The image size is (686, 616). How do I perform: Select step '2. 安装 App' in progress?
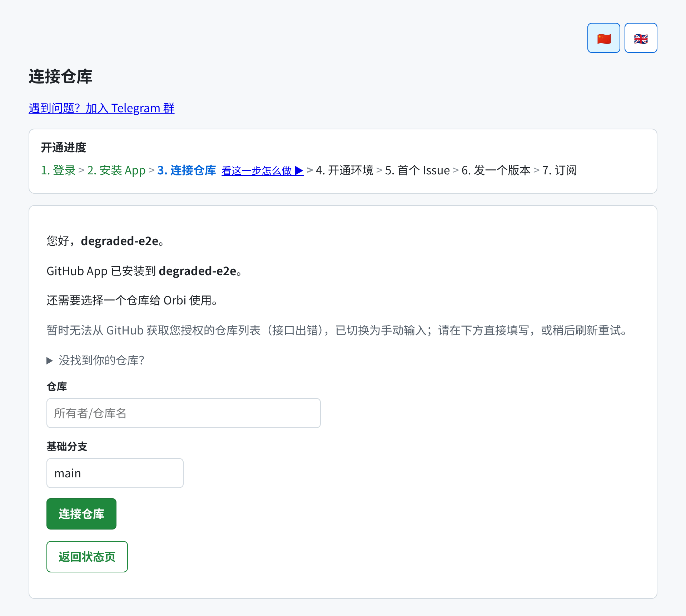(116, 170)
